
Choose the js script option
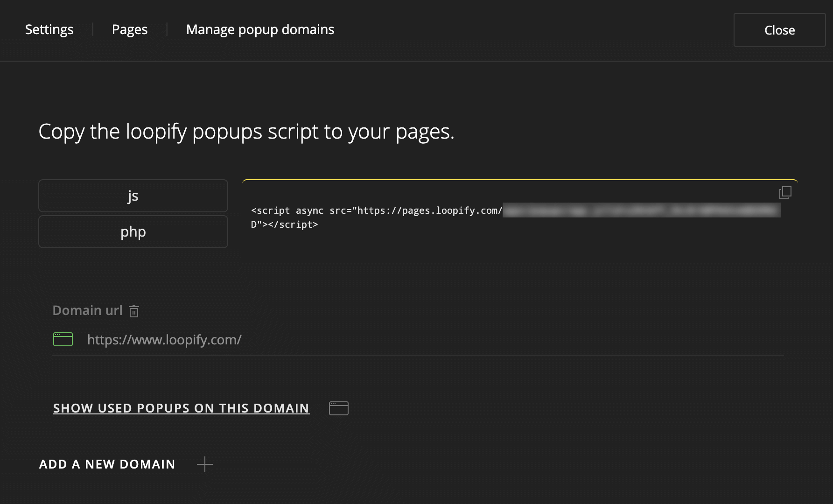click(x=133, y=196)
